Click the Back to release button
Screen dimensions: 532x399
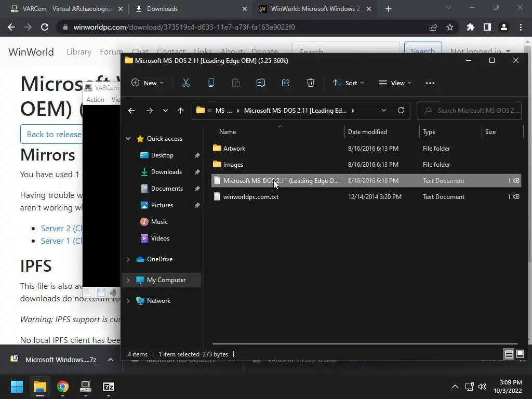tap(51, 134)
